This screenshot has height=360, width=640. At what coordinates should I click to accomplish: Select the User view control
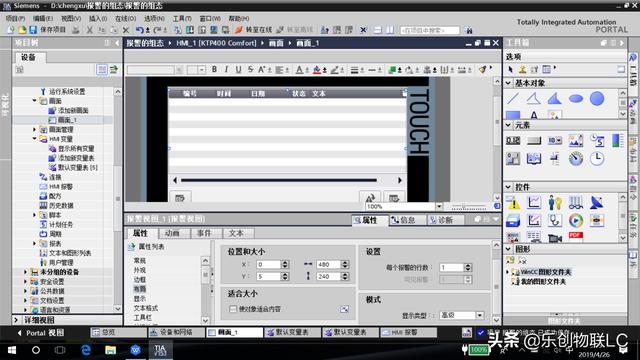554,202
